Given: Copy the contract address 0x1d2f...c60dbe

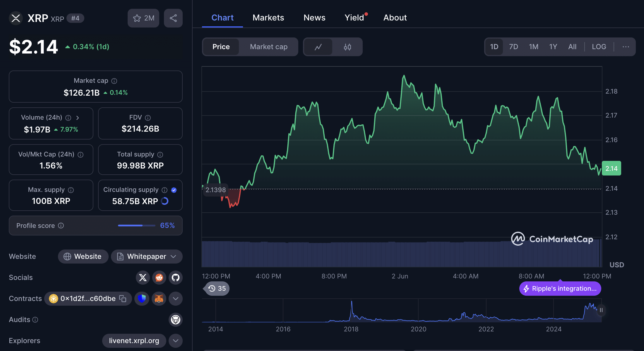Looking at the screenshot, I should [x=123, y=299].
